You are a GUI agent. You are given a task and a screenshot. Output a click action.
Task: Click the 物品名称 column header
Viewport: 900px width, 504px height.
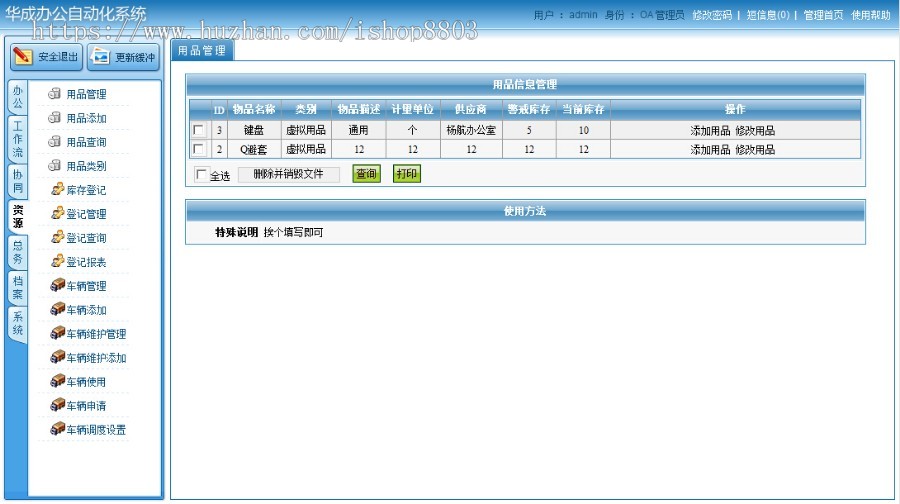click(254, 109)
